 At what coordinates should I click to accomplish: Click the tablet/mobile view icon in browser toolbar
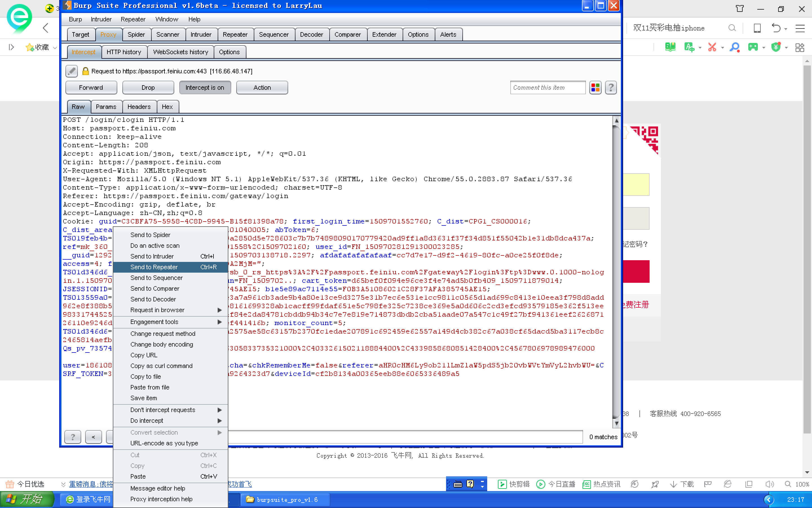(x=757, y=28)
